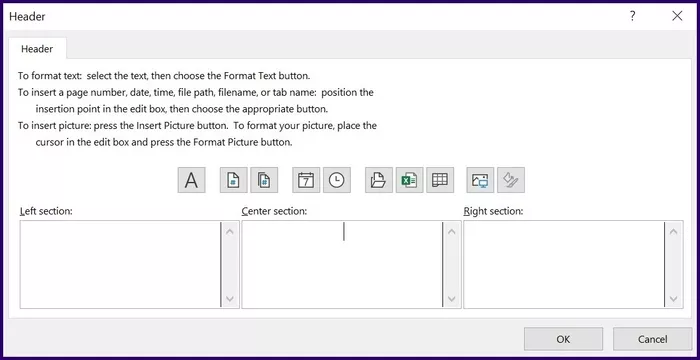The height and width of the screenshot is (360, 700).
Task: Click Right section scrollbar down arrow
Action: (674, 298)
